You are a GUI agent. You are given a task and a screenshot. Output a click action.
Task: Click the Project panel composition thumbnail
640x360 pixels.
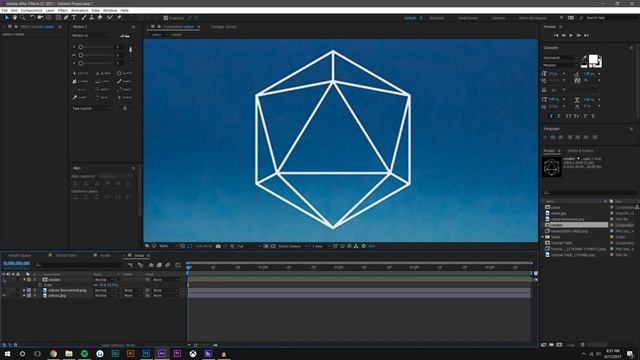coord(551,167)
